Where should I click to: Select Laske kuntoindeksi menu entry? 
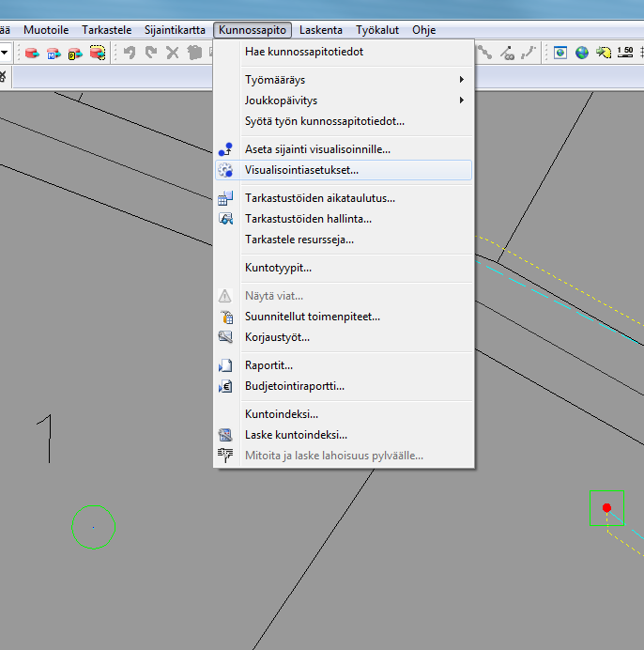point(344,435)
